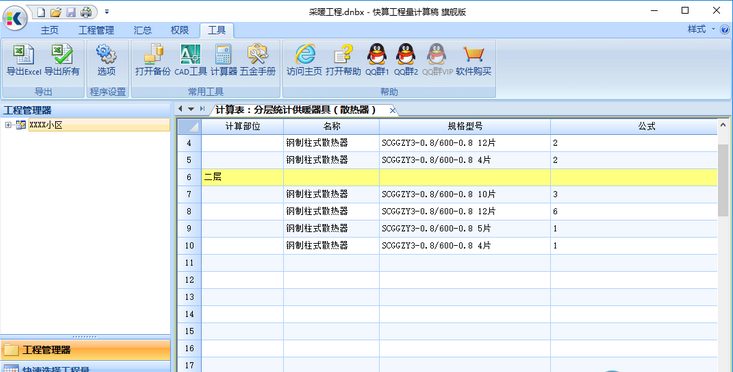Select the 工程管理器 bottom panel button
Screen dimensions: 733x372
tap(85, 350)
